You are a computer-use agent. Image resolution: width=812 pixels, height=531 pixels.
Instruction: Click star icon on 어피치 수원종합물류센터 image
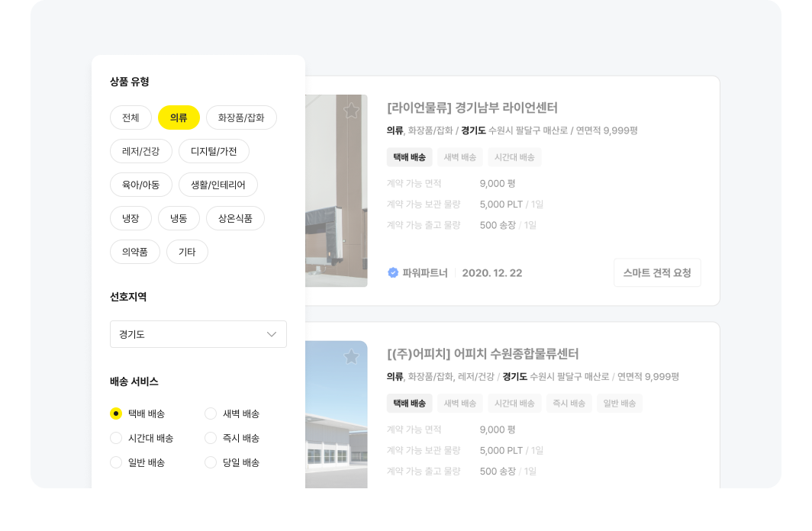351,356
